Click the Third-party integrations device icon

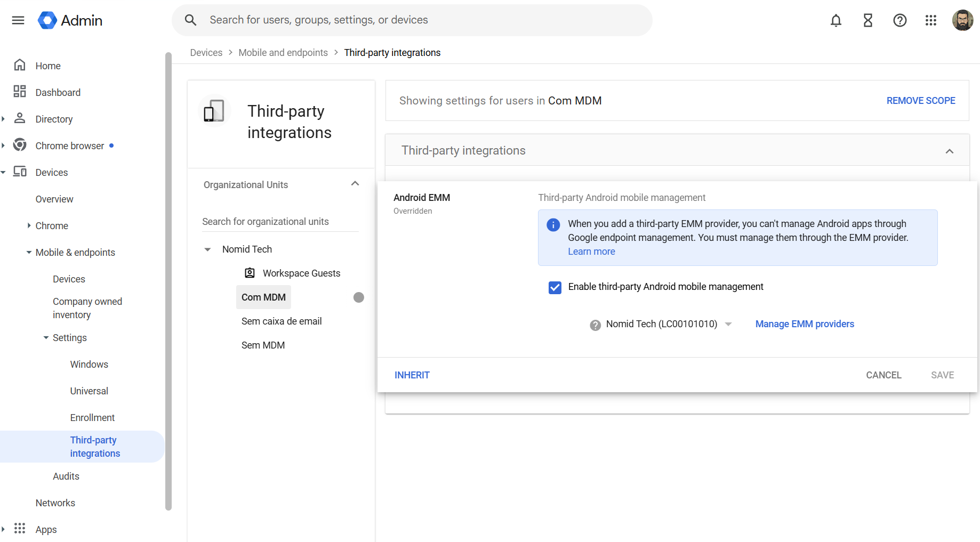pyautogui.click(x=214, y=111)
